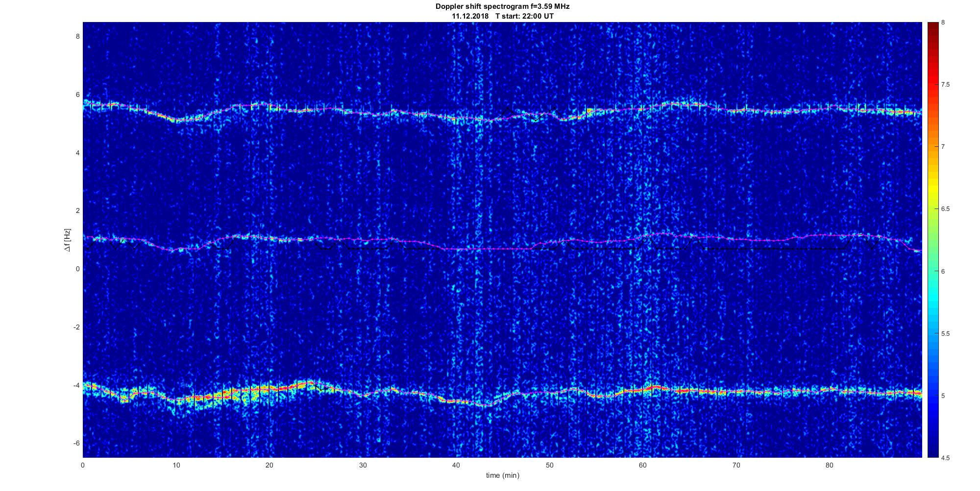Click the colorbar tick label '7'
Viewport: 980px width, 491px height.
coord(943,147)
